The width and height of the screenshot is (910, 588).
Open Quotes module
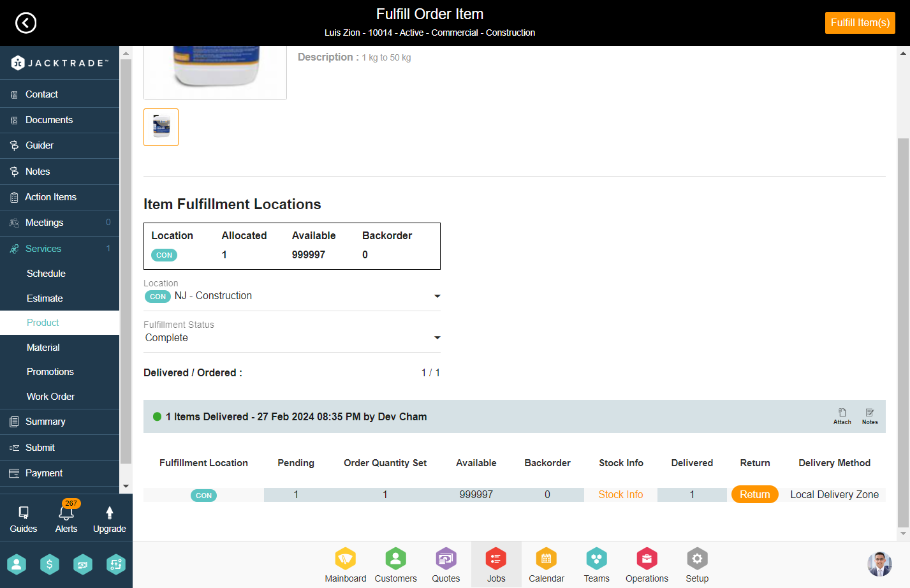click(x=446, y=565)
